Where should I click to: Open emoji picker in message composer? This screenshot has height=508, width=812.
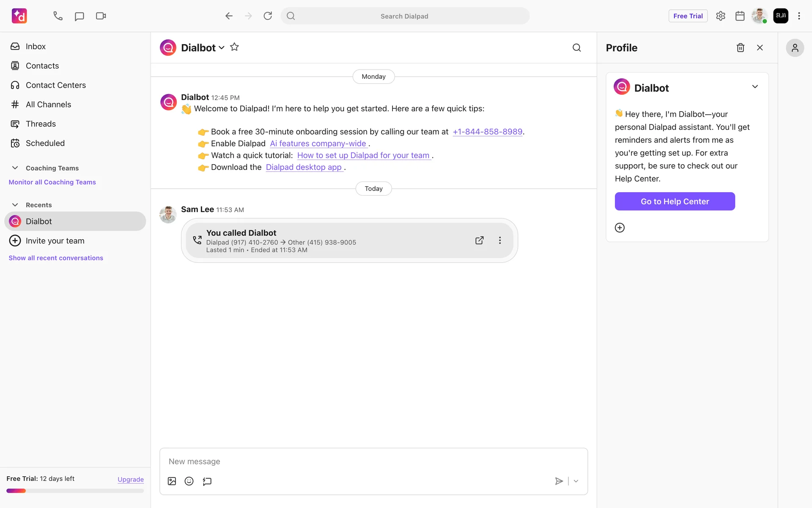pos(189,481)
